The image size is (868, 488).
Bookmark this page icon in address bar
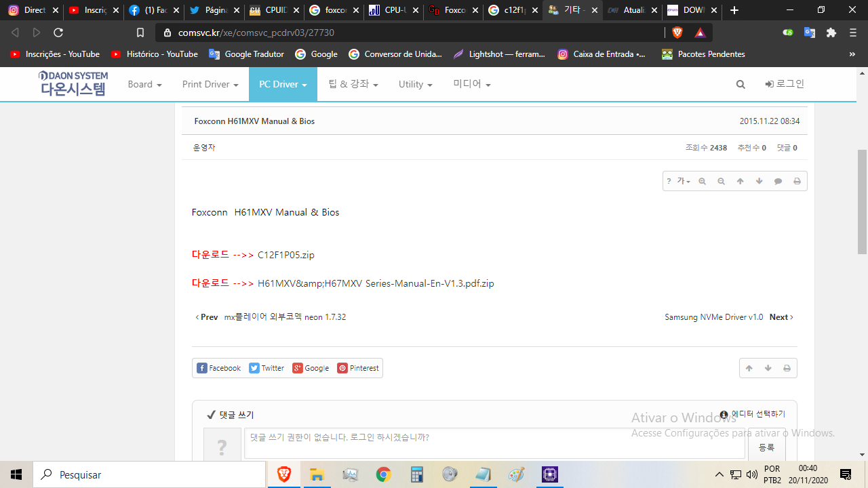pos(140,33)
